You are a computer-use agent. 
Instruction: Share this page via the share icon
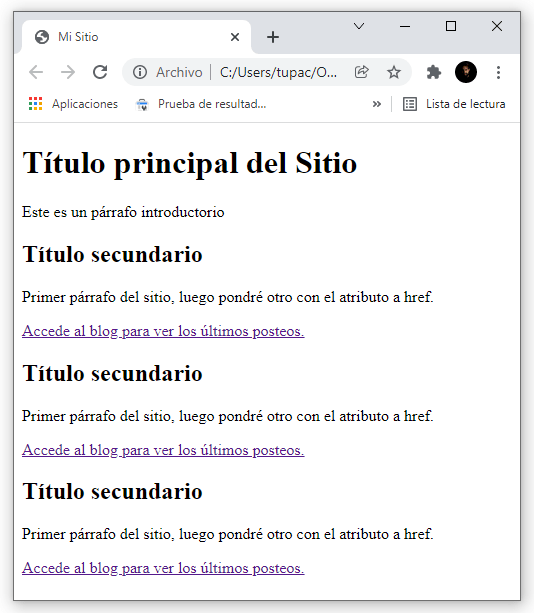point(361,72)
